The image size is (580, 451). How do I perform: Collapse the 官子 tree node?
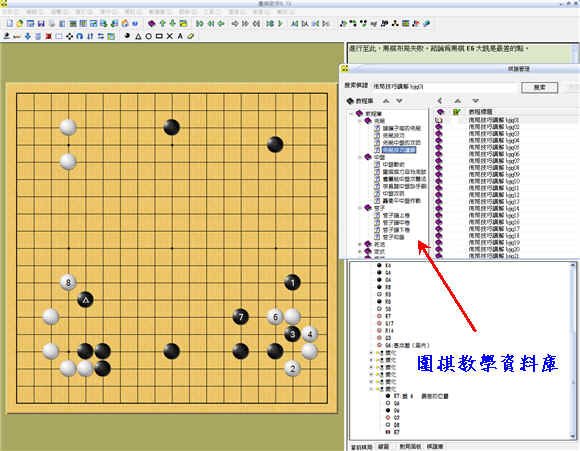(x=360, y=208)
